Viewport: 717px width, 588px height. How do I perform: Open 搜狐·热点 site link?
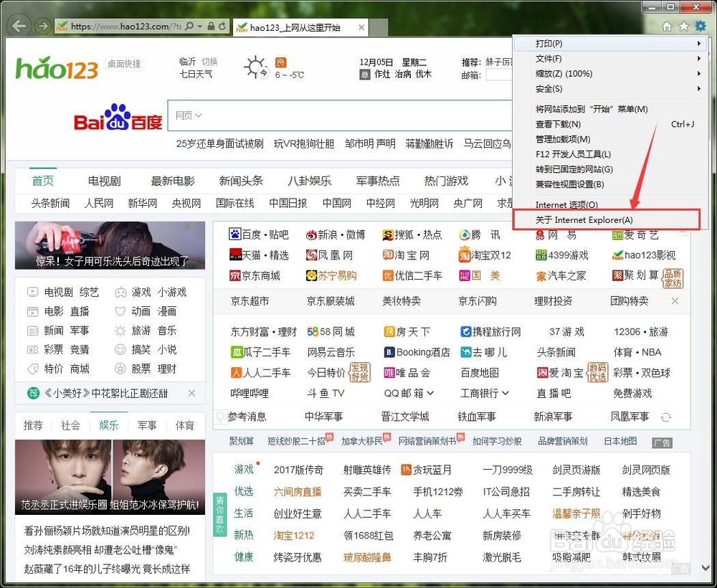[412, 234]
